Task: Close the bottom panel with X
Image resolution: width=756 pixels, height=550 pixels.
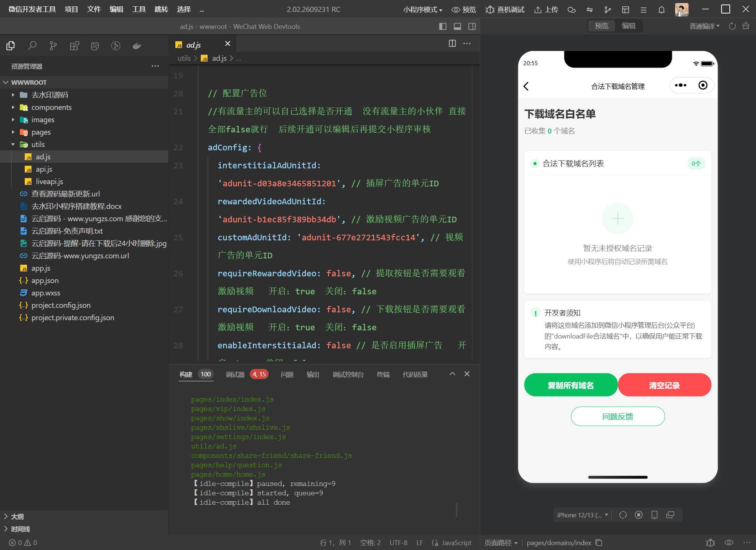Action: [467, 374]
